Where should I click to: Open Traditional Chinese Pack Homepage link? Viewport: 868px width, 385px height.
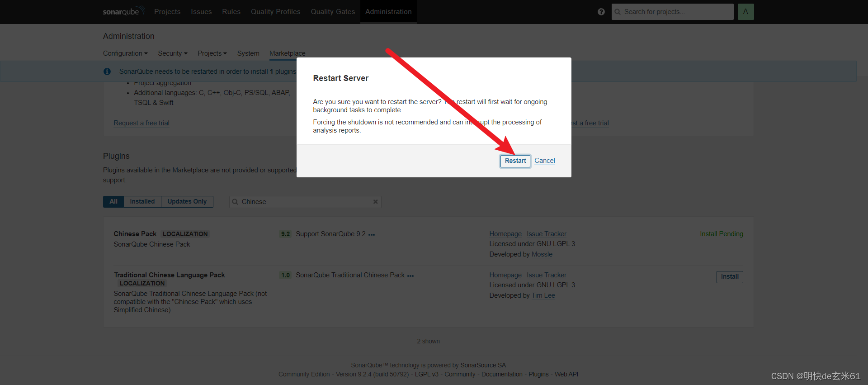click(x=505, y=275)
